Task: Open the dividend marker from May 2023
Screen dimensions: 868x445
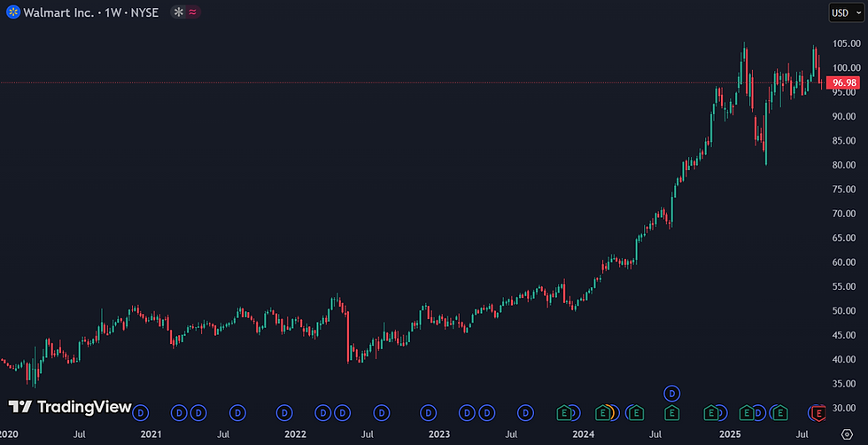Action: (x=486, y=412)
